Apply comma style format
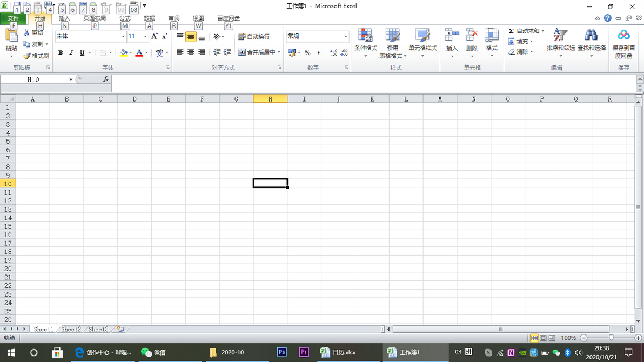Viewport: 644px width, 362px height. [x=318, y=52]
